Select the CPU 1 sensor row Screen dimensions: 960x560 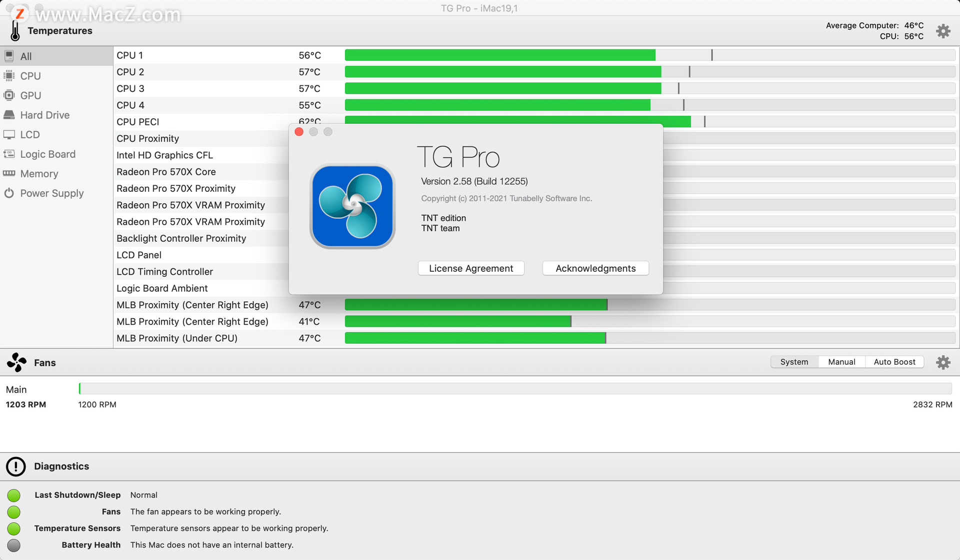[x=536, y=55]
